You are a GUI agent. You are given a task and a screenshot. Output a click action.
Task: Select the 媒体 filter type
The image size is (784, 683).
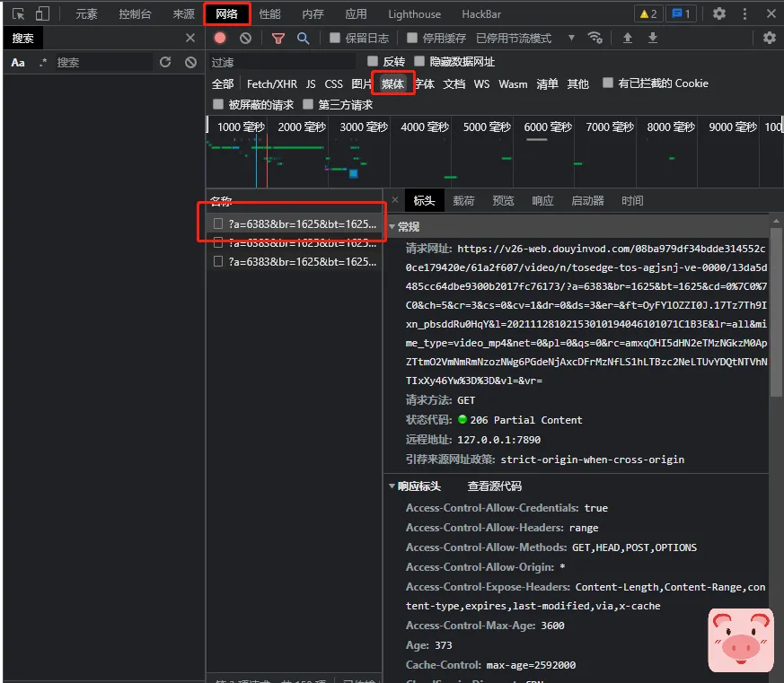392,83
